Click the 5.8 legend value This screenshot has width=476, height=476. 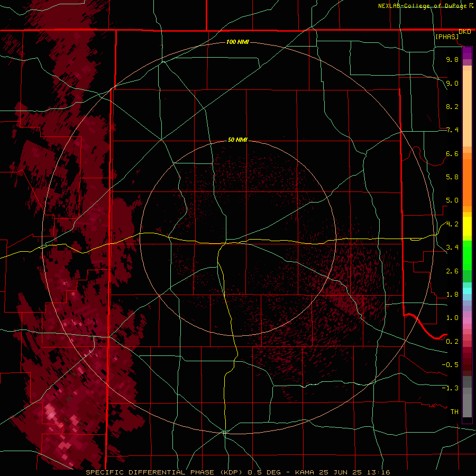[452, 177]
